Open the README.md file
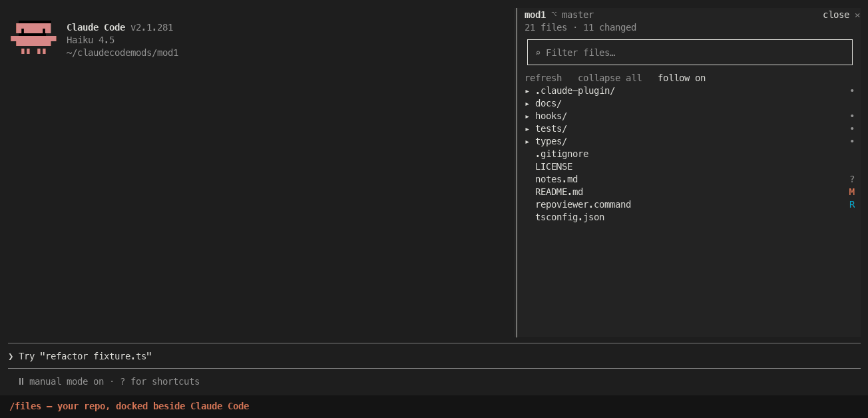Screen dimensions: 868x418 (559, 192)
